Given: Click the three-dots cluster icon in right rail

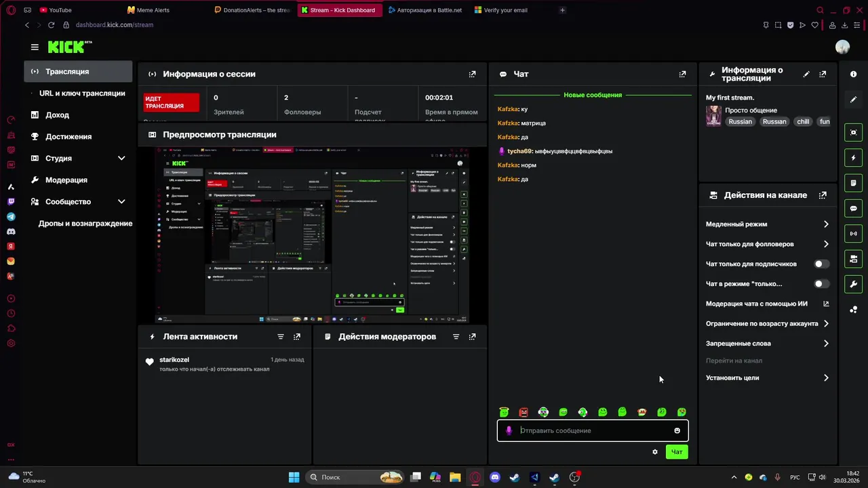Looking at the screenshot, I should coord(854,310).
